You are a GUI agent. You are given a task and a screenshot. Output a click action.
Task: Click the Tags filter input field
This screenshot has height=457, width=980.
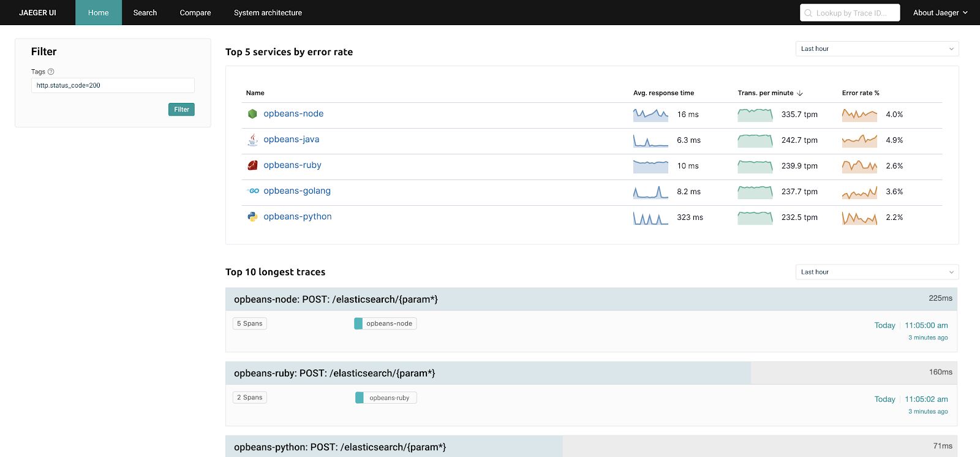(x=113, y=86)
